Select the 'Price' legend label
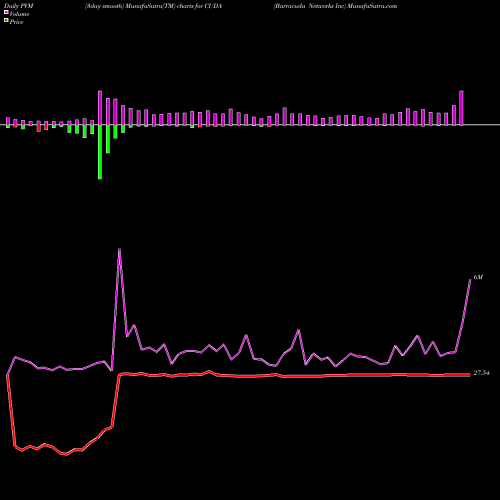The width and height of the screenshot is (500, 500). 16,22
